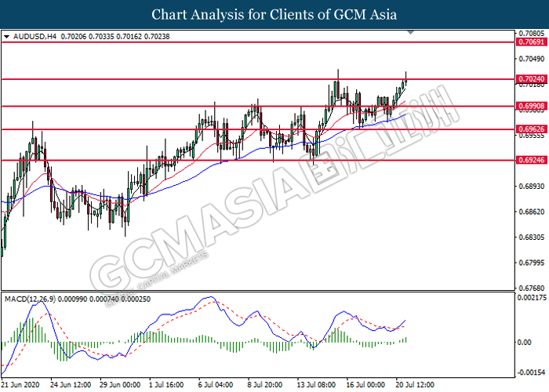Viewport: 549px width, 392px height.
Task: Click the chart shift triangle marker
Action: (411, 33)
